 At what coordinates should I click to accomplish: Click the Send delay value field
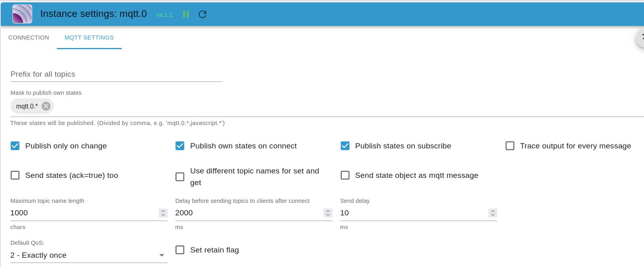point(411,213)
